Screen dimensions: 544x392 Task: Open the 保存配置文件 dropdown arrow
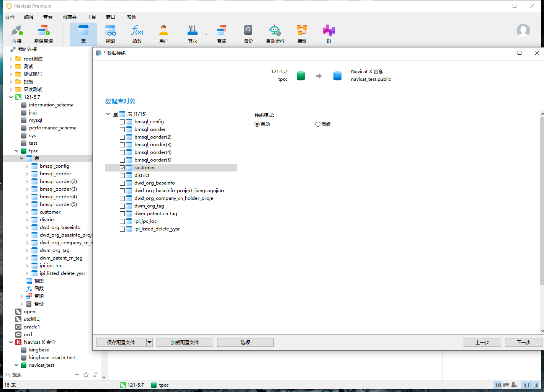click(150, 342)
